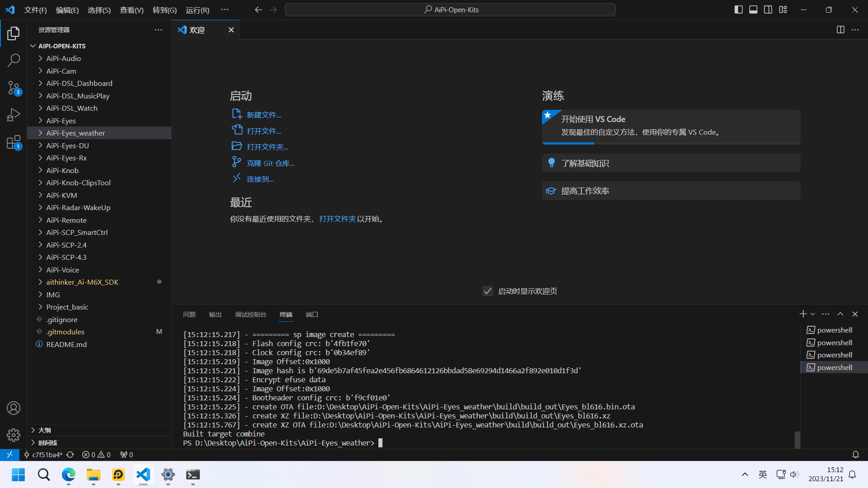Expand the AiPi-Audio folder
The width and height of the screenshot is (868, 488).
(99, 59)
